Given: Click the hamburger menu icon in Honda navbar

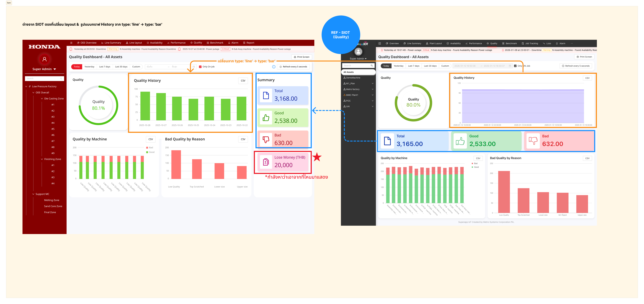Looking at the screenshot, I should click(x=71, y=43).
